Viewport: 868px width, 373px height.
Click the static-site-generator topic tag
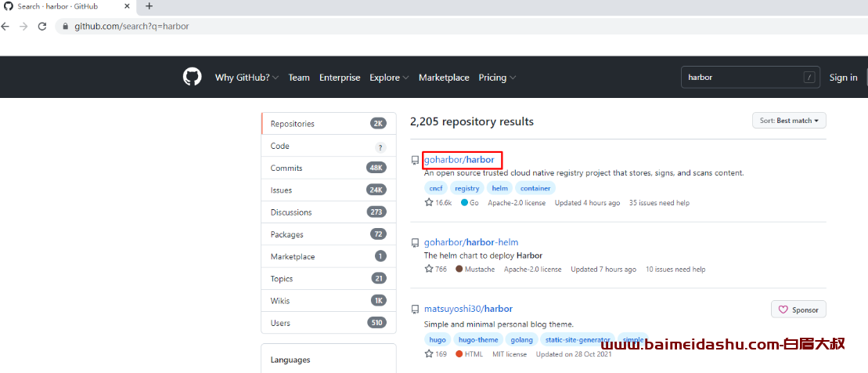point(578,340)
